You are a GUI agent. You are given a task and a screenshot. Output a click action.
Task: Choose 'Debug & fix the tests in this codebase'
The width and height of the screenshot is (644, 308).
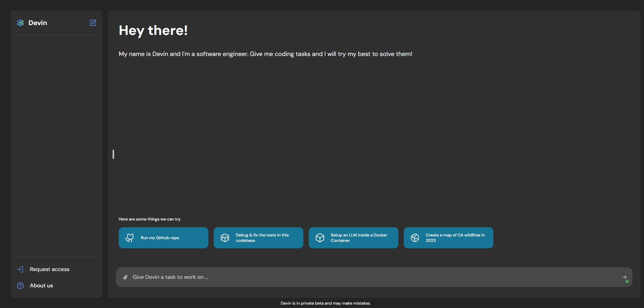[262, 238]
